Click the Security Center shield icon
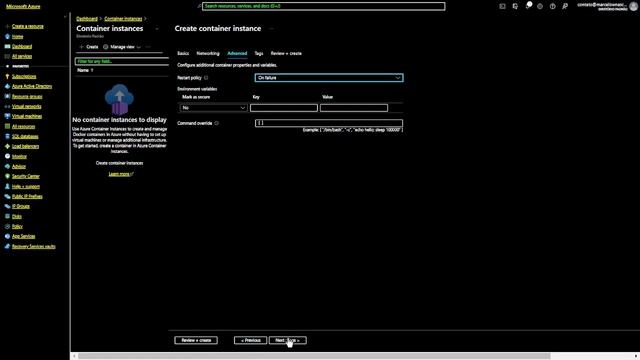This screenshot has height=360, width=640. [x=7, y=176]
